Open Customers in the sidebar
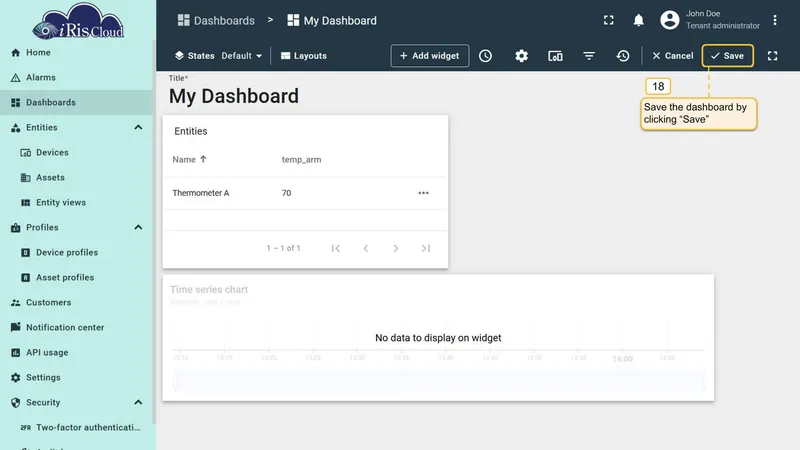The height and width of the screenshot is (450, 800). pyautogui.click(x=77, y=303)
